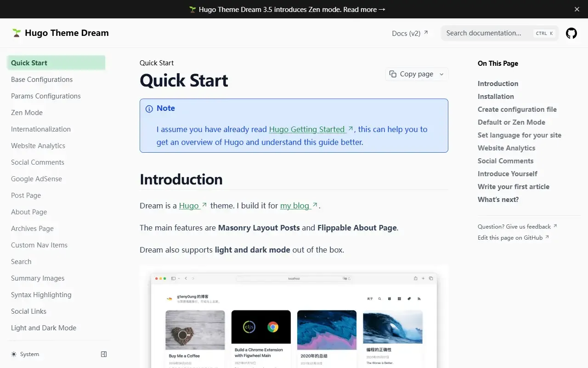The width and height of the screenshot is (588, 368).
Task: Open the GitHub repository icon
Action: [571, 33]
